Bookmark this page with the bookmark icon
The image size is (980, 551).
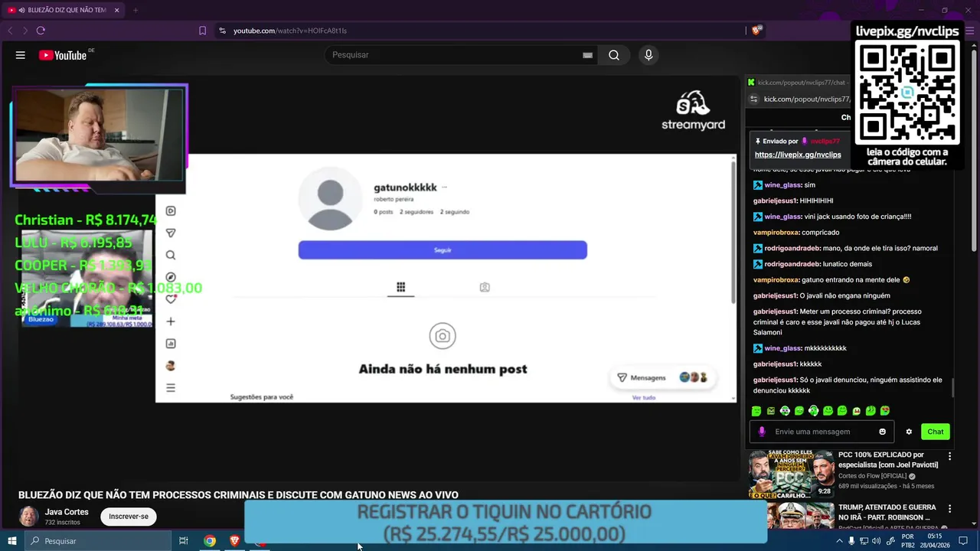[x=202, y=31]
